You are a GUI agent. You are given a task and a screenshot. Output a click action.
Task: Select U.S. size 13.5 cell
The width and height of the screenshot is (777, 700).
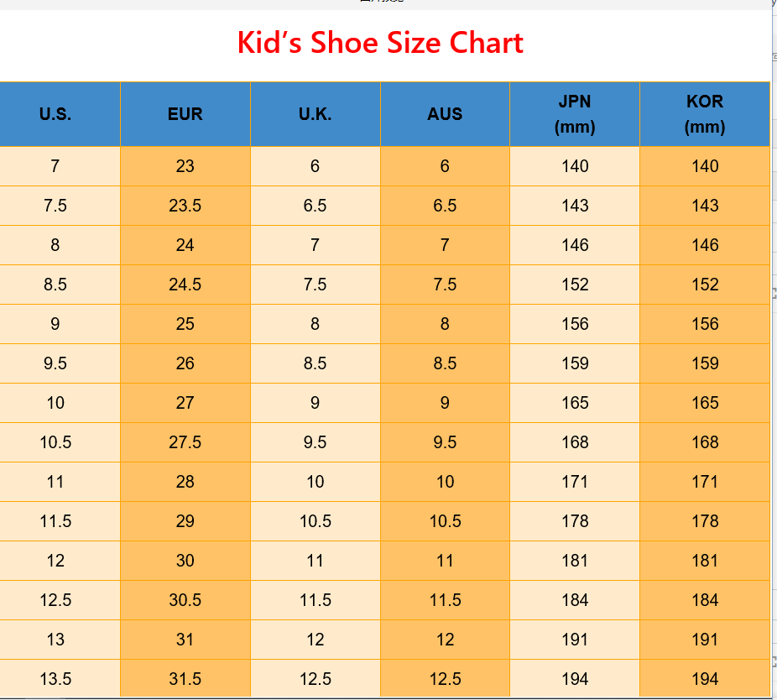55,679
